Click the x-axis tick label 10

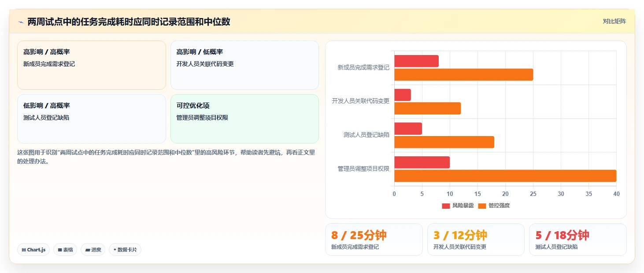click(450, 194)
